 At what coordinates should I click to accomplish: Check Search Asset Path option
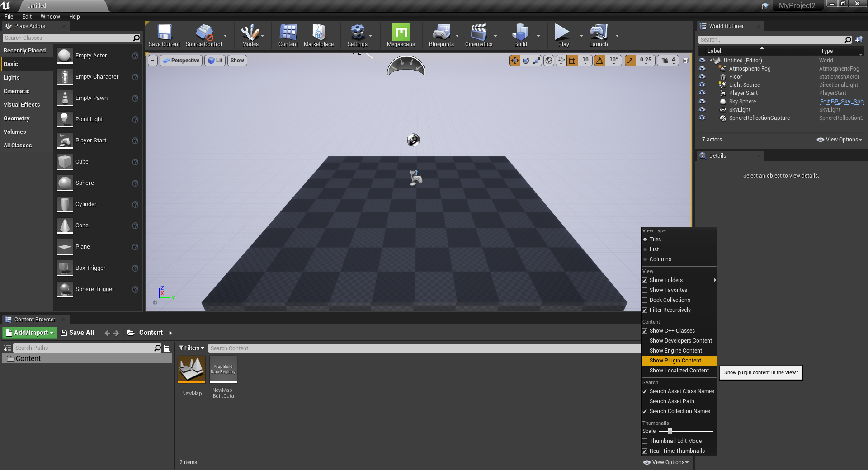[645, 401]
